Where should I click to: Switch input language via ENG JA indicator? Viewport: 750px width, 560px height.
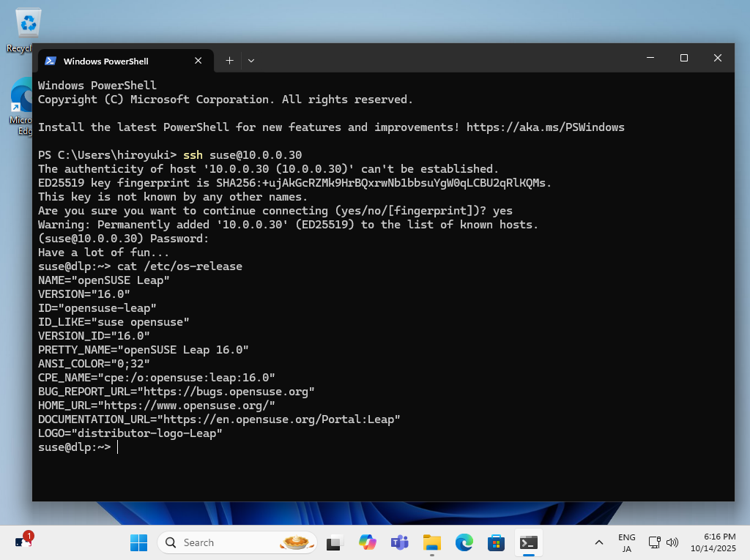click(626, 542)
